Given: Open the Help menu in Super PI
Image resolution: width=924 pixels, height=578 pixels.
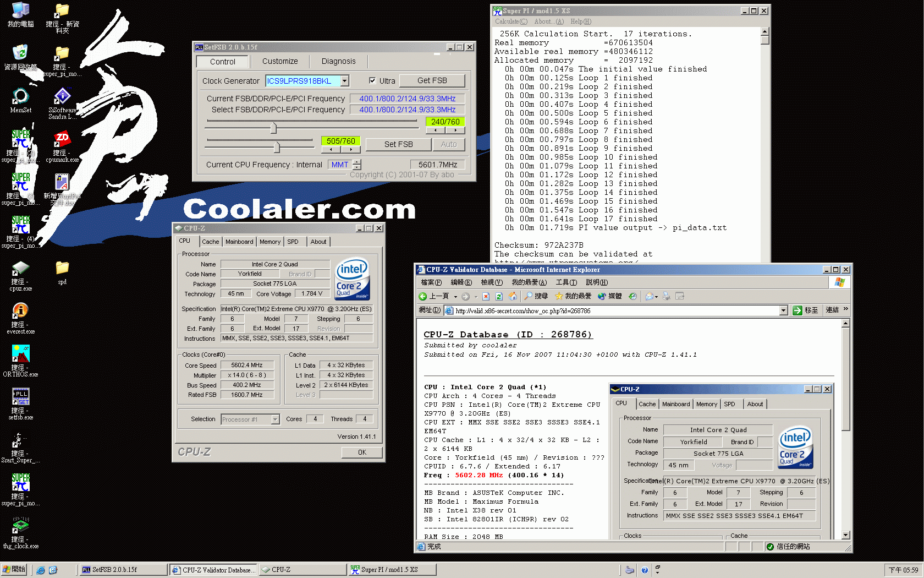Looking at the screenshot, I should [x=581, y=21].
